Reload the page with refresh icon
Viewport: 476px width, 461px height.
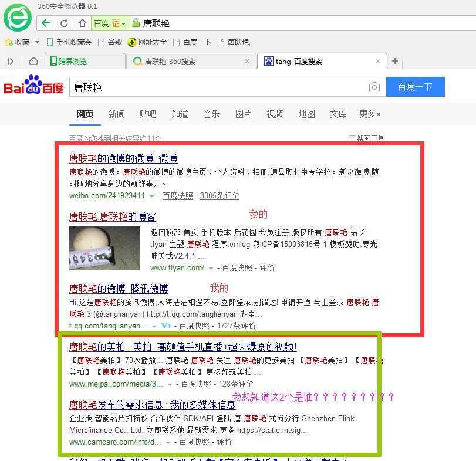pos(64,23)
